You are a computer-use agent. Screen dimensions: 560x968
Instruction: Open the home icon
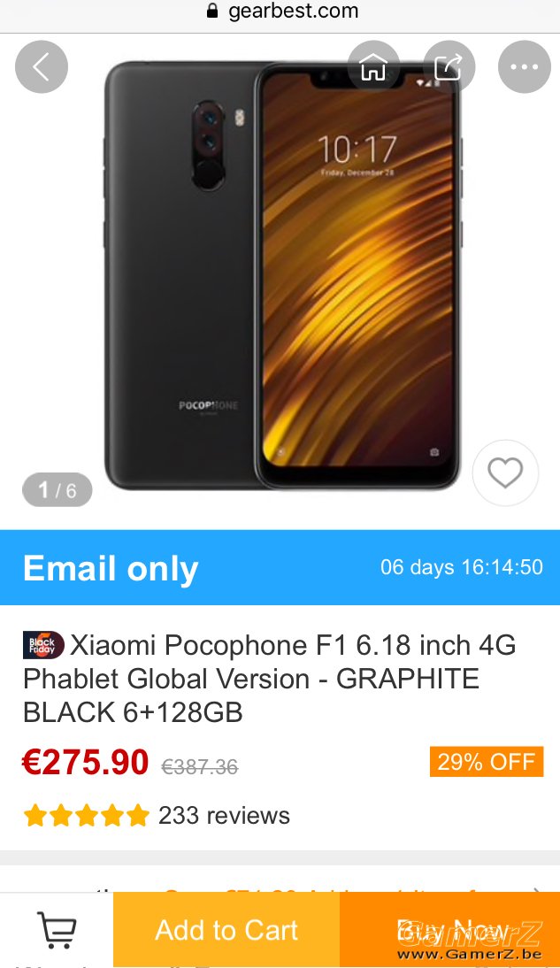(373, 66)
